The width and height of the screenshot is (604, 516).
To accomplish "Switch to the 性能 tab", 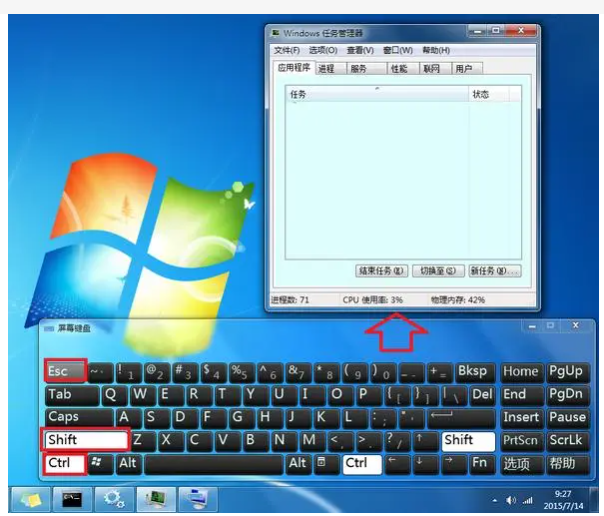I will coord(402,69).
